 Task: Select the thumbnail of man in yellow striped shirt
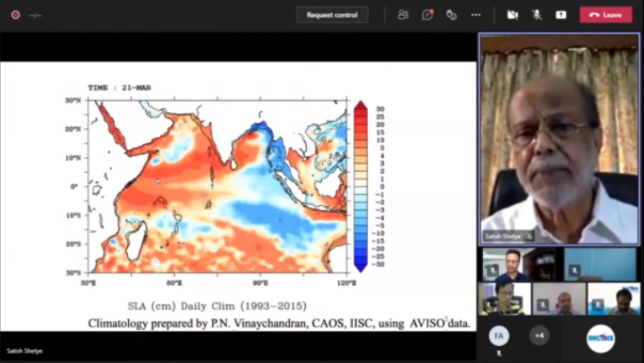(x=505, y=299)
